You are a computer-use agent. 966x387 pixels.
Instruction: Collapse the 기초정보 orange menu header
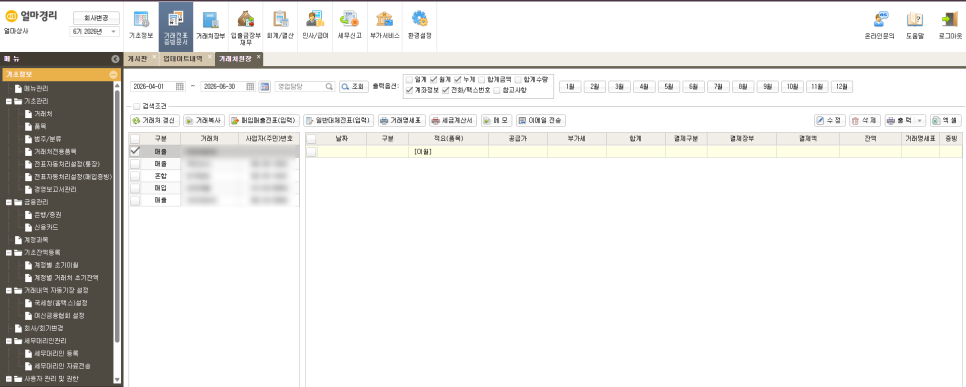tap(113, 75)
